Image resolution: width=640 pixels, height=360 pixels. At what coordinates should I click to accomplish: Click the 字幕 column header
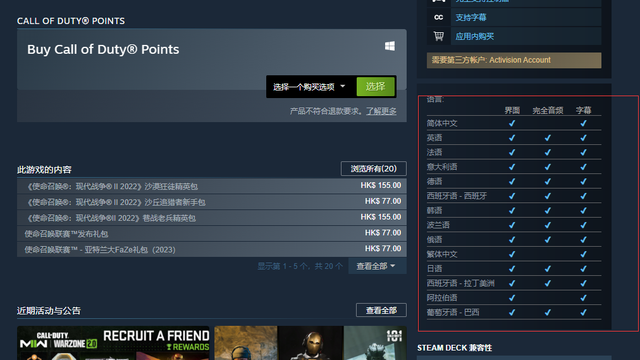tap(584, 110)
